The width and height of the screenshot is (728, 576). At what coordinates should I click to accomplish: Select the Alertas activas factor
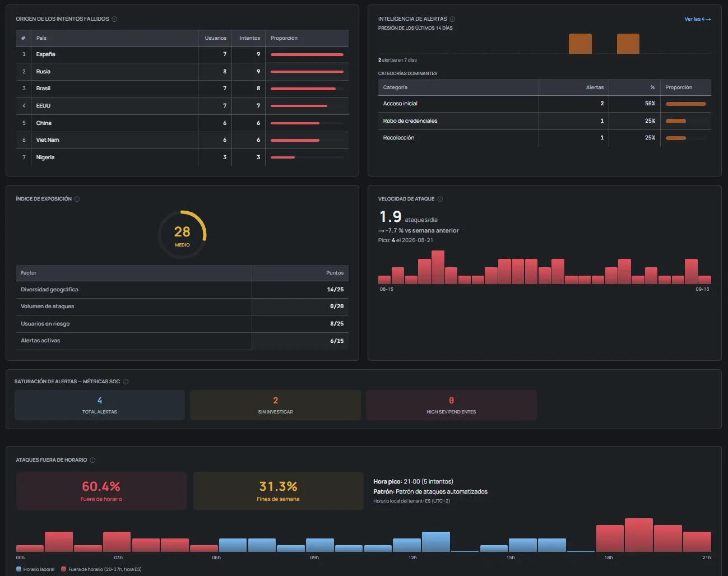(x=40, y=341)
